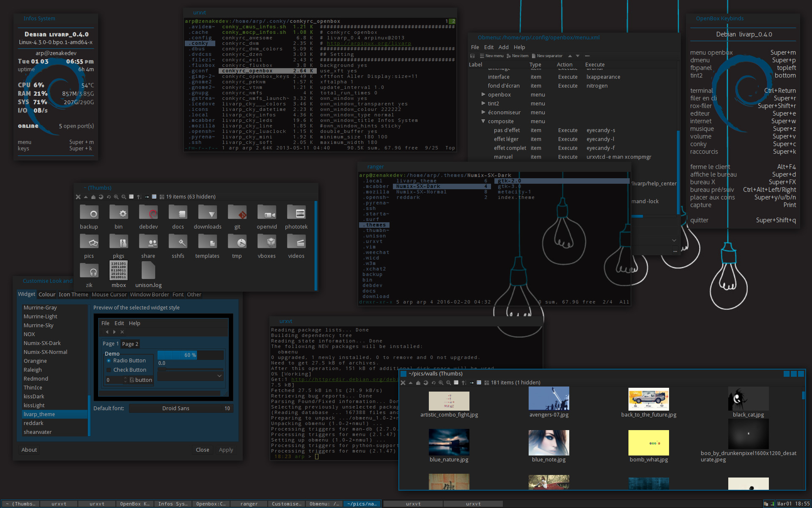The height and width of the screenshot is (508, 812).
Task: Open the File menu in Obmenu
Action: [475, 47]
